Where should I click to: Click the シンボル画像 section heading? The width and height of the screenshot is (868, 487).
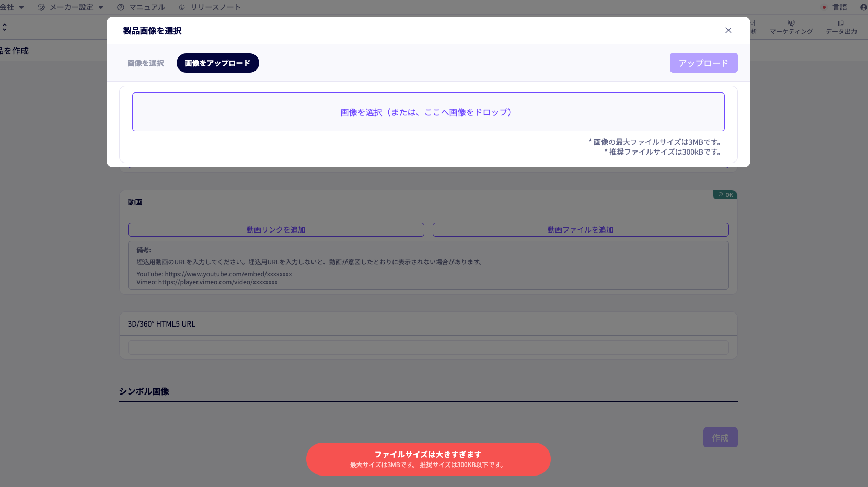144,391
